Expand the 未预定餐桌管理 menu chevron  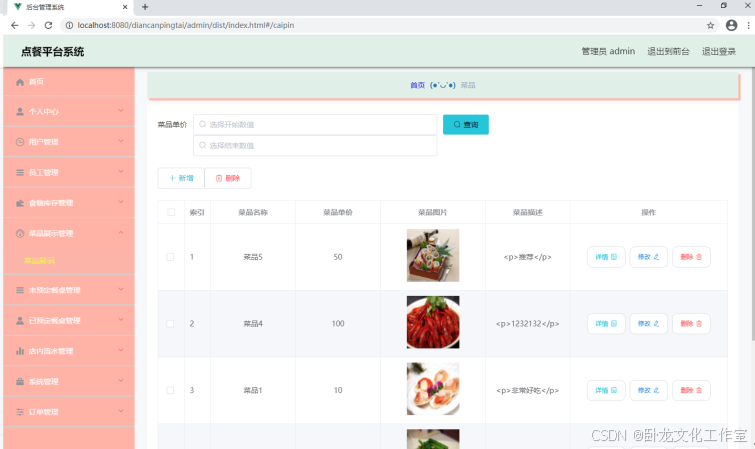121,289
